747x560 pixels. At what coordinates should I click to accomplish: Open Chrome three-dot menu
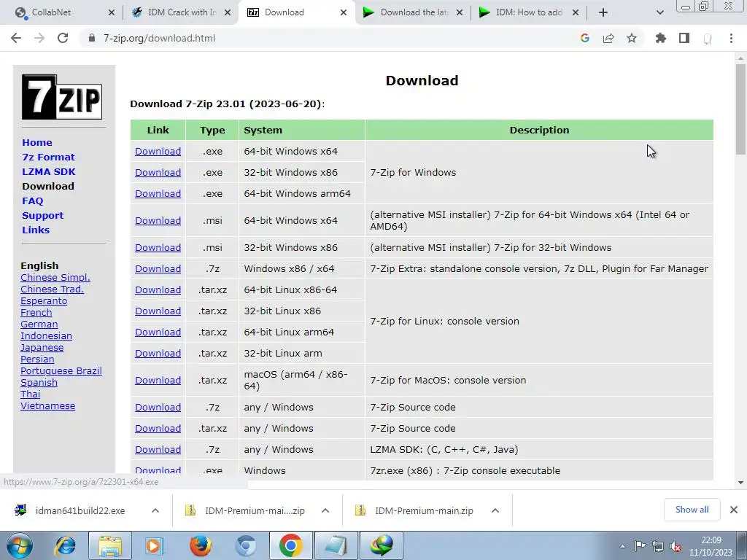click(x=731, y=38)
